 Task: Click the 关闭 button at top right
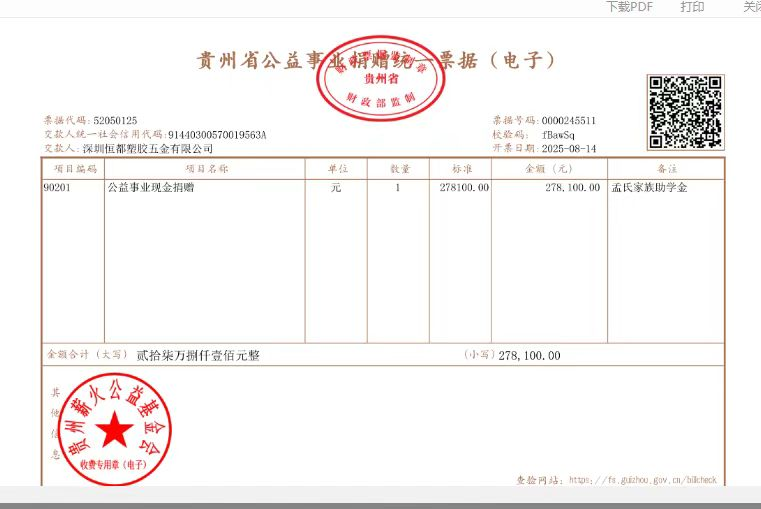(751, 7)
